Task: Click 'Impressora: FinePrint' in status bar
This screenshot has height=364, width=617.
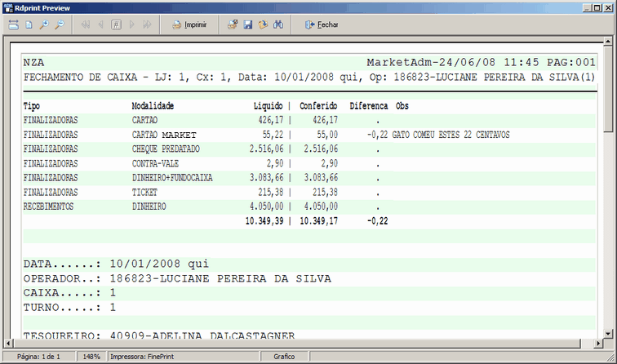Action: coord(142,357)
